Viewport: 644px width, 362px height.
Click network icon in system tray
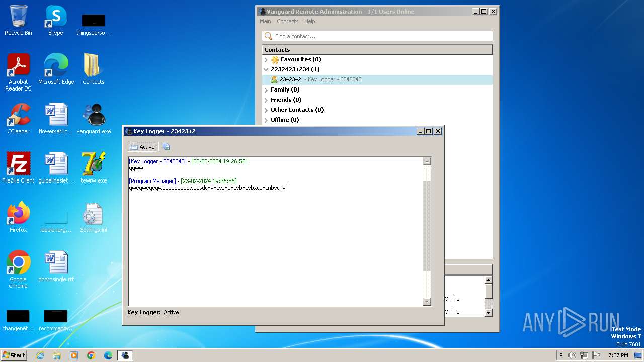[x=584, y=355]
